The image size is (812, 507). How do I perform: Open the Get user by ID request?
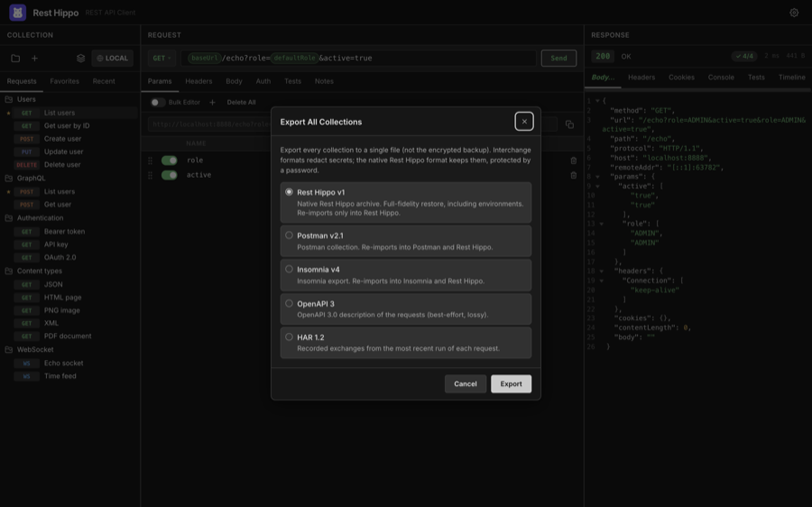tap(69, 125)
